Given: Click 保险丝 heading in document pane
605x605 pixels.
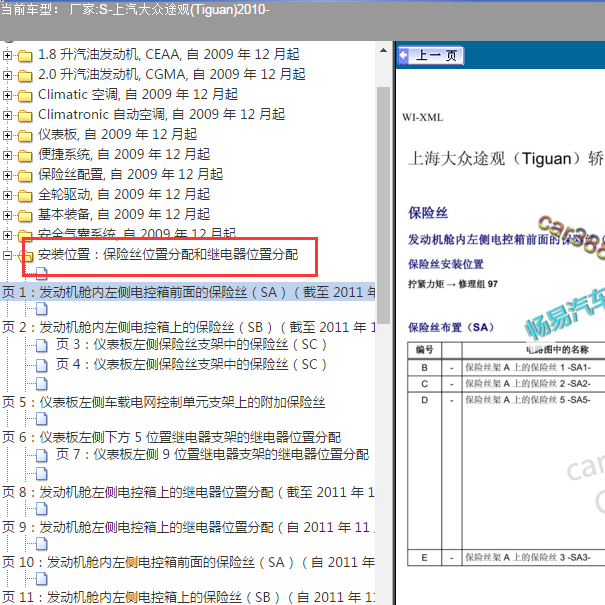Looking at the screenshot, I should [428, 213].
